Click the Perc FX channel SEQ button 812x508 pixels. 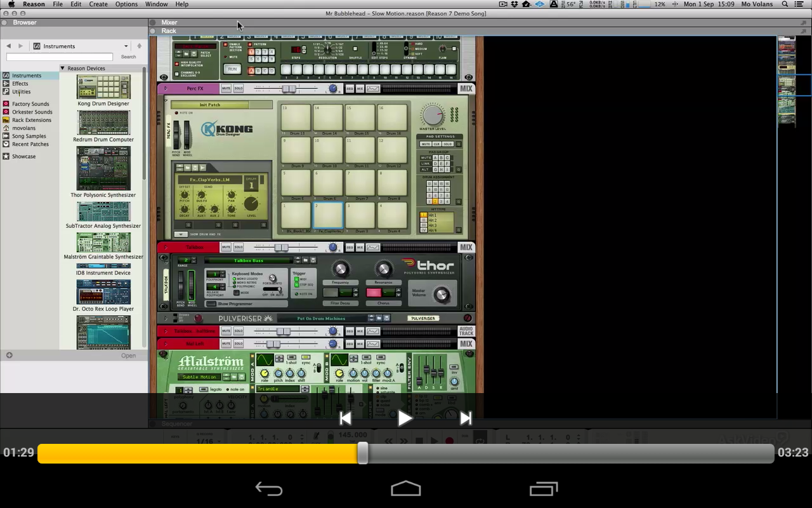click(x=350, y=88)
